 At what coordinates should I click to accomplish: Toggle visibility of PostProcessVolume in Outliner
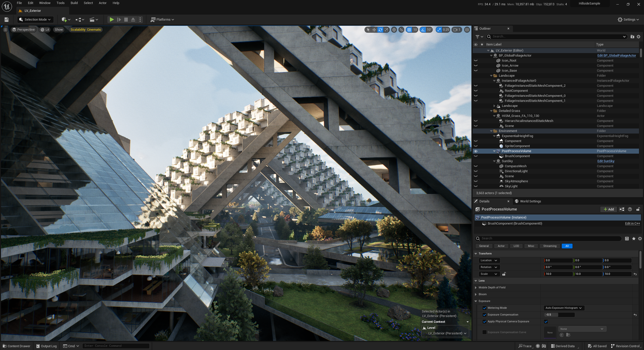pyautogui.click(x=476, y=151)
